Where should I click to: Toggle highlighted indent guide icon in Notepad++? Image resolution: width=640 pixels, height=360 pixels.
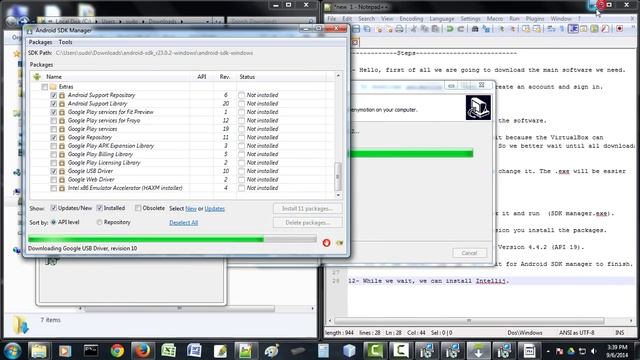(x=573, y=29)
